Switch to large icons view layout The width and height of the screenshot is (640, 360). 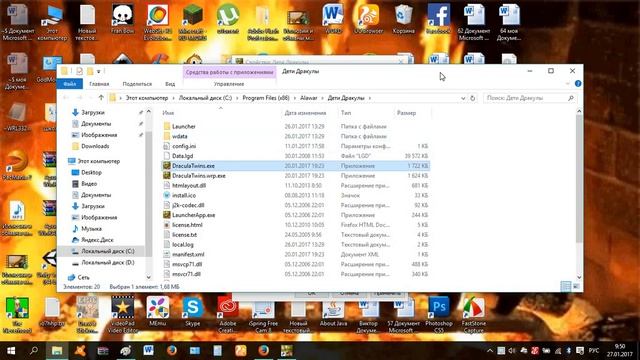576,287
